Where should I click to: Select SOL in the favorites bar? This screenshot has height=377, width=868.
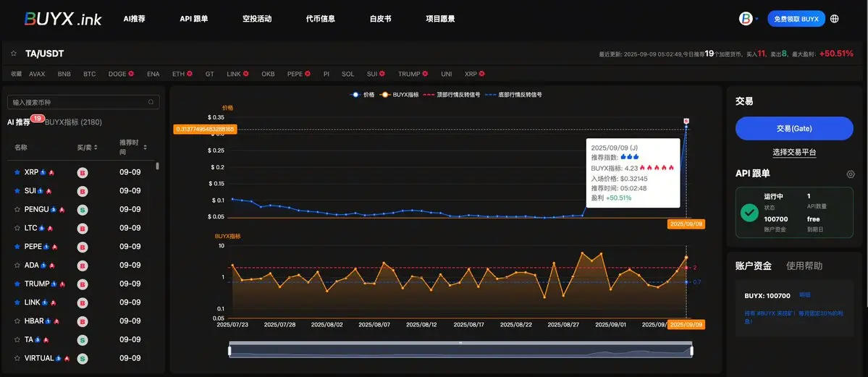347,74
